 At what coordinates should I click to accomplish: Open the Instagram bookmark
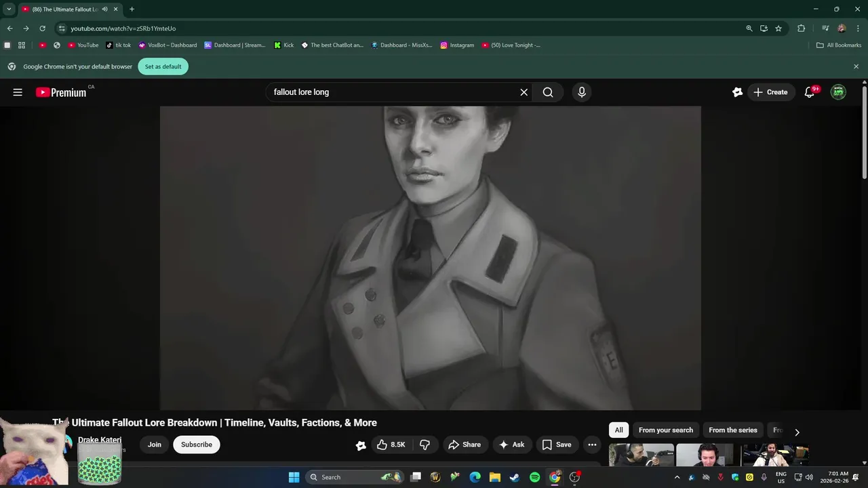[457, 45]
